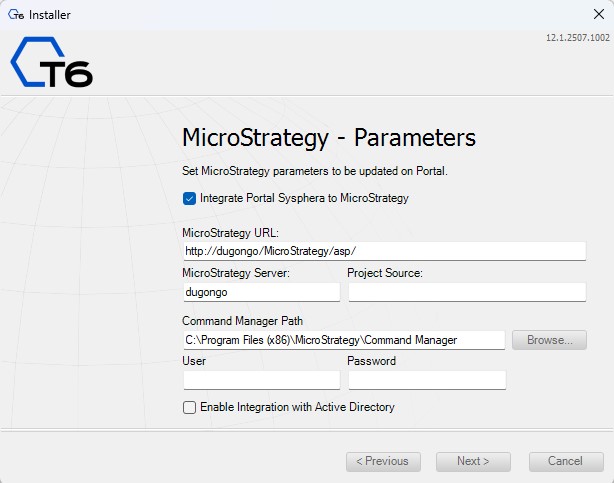Click the 'MicroStrategy URL:' label

pyautogui.click(x=231, y=233)
